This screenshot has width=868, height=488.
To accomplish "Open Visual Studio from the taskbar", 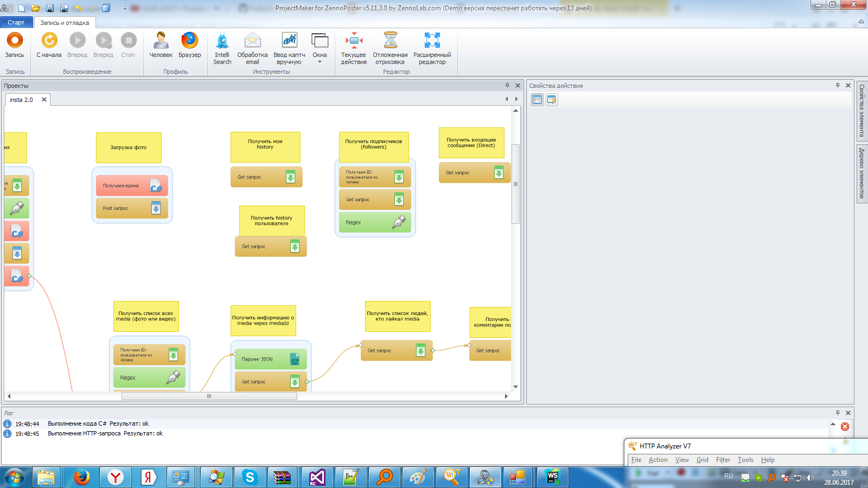I will point(317,478).
